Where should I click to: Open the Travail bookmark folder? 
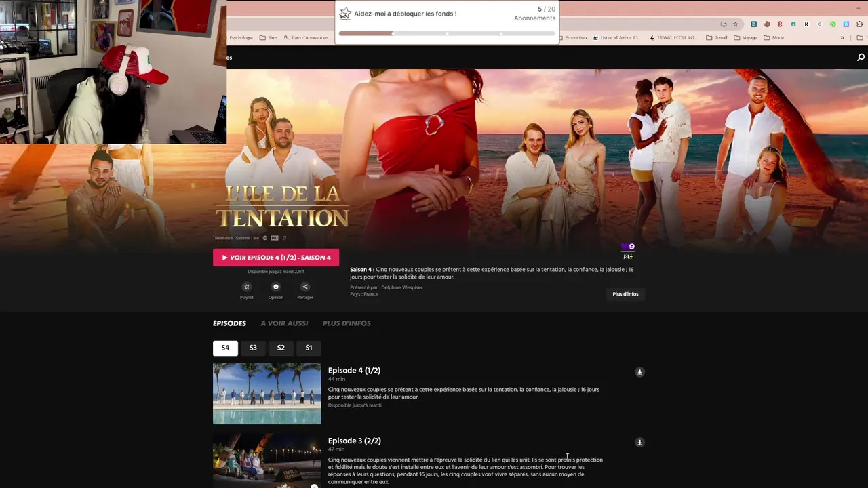tap(717, 38)
